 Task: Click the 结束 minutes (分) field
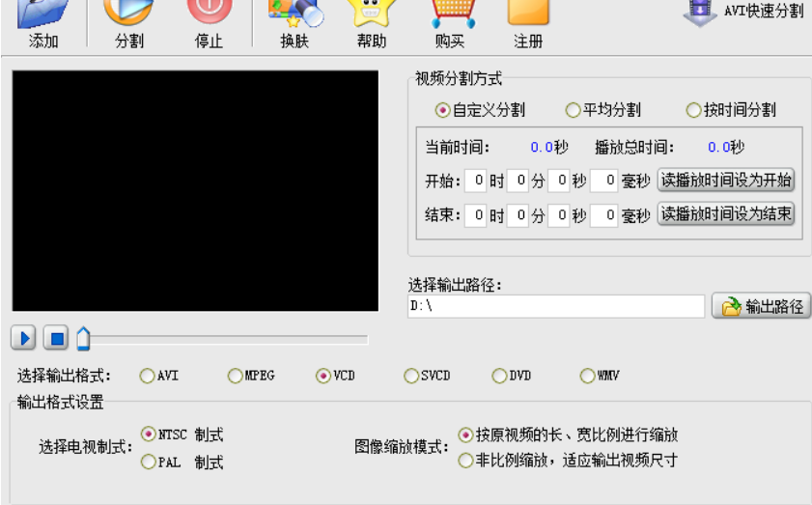click(518, 215)
